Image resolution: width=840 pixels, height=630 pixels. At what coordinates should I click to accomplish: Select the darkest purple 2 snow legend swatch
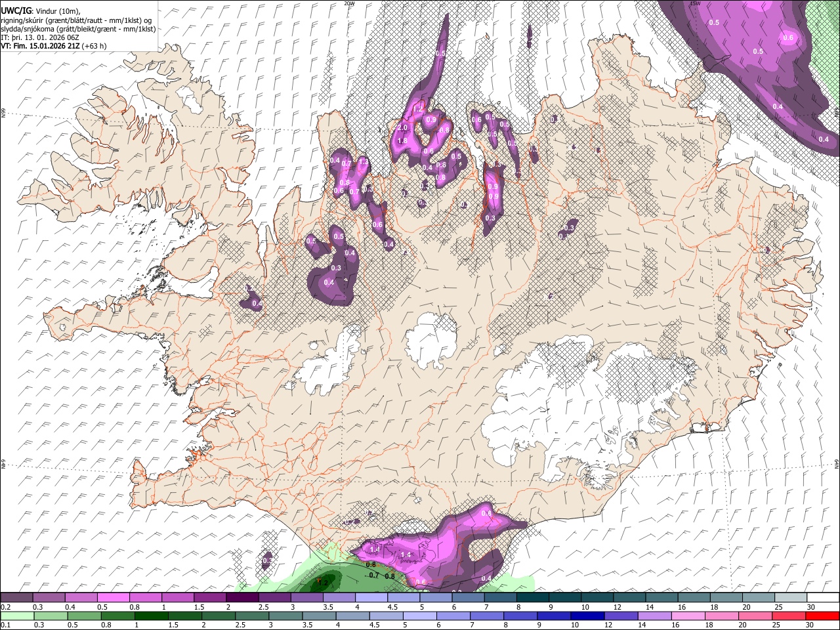[x=242, y=598]
